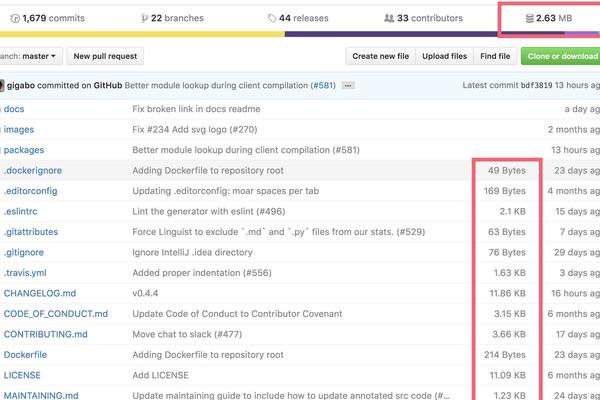
Task: Open the branch master dropdown
Action: point(29,56)
